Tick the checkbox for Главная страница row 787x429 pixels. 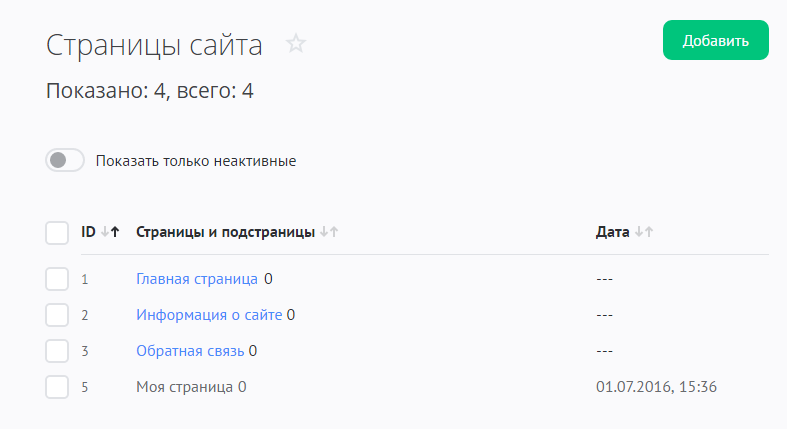tap(57, 279)
